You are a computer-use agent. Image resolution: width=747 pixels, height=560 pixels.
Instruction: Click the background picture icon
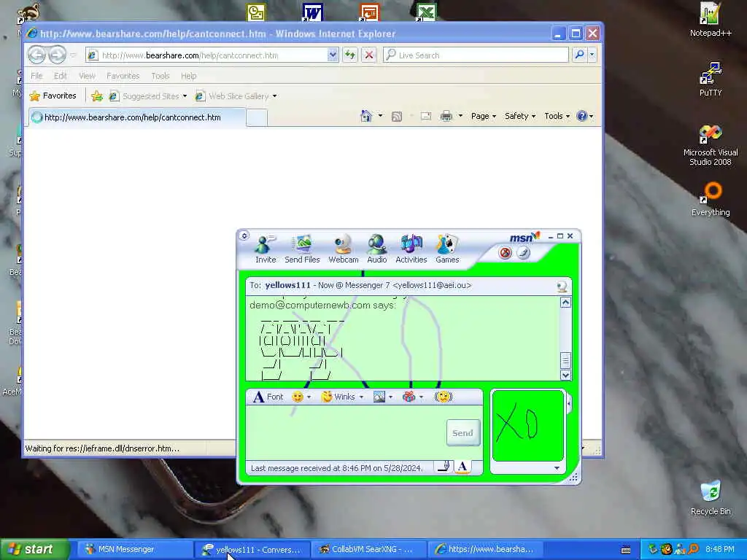tap(379, 397)
